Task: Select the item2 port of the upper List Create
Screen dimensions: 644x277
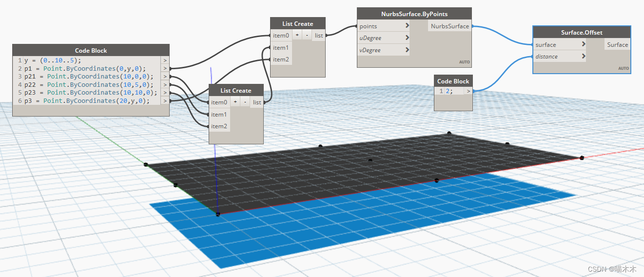Action: point(281,59)
